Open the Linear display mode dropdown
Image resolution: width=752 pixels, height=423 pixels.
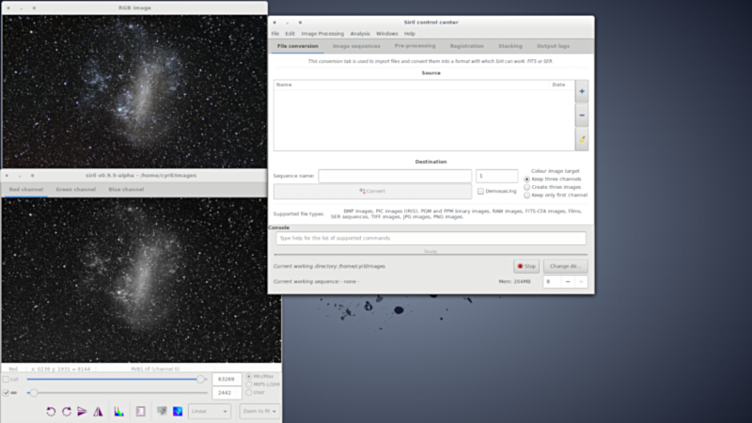click(210, 411)
